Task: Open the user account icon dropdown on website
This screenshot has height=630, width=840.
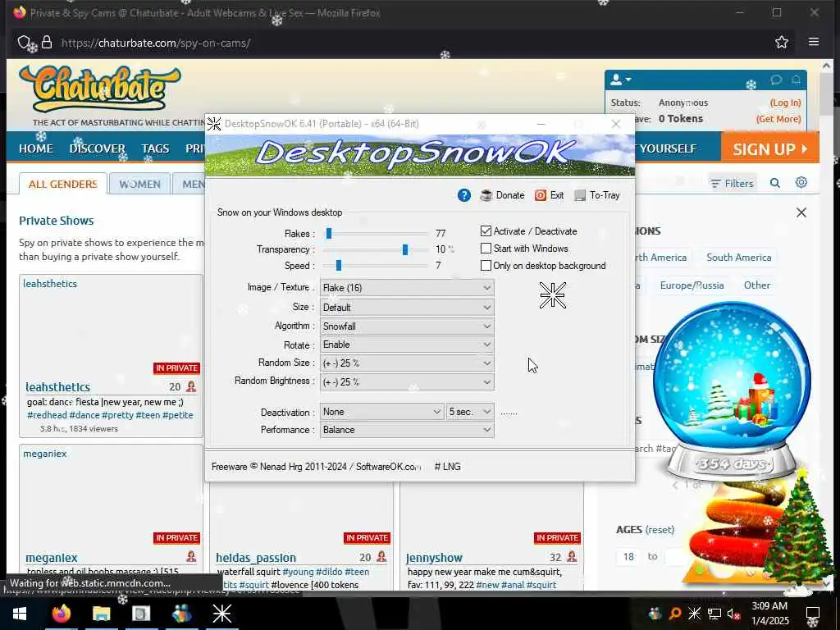Action: (621, 80)
